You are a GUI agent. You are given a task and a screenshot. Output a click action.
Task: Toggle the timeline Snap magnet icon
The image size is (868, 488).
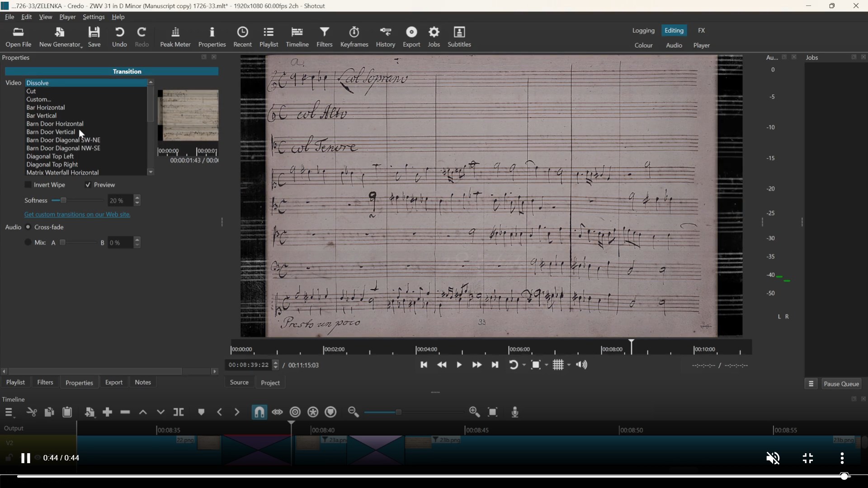259,412
